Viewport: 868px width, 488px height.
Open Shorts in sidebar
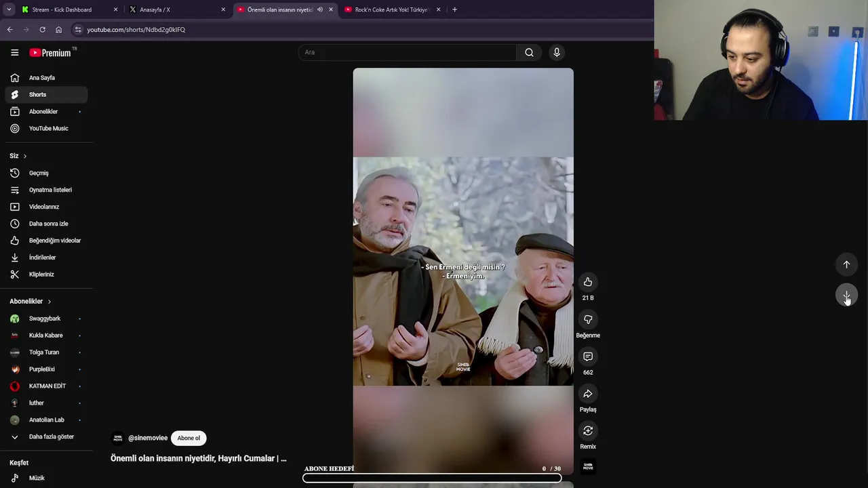[46, 95]
